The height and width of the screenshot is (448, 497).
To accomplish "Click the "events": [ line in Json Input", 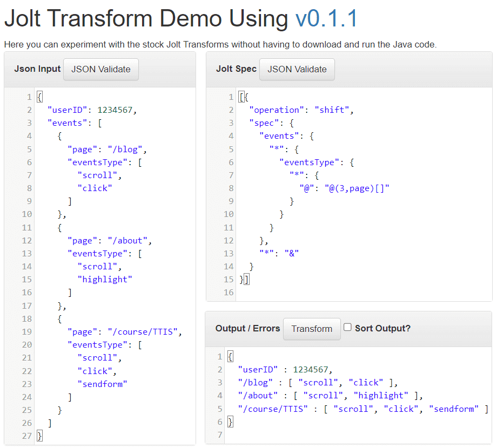I will coord(75,123).
